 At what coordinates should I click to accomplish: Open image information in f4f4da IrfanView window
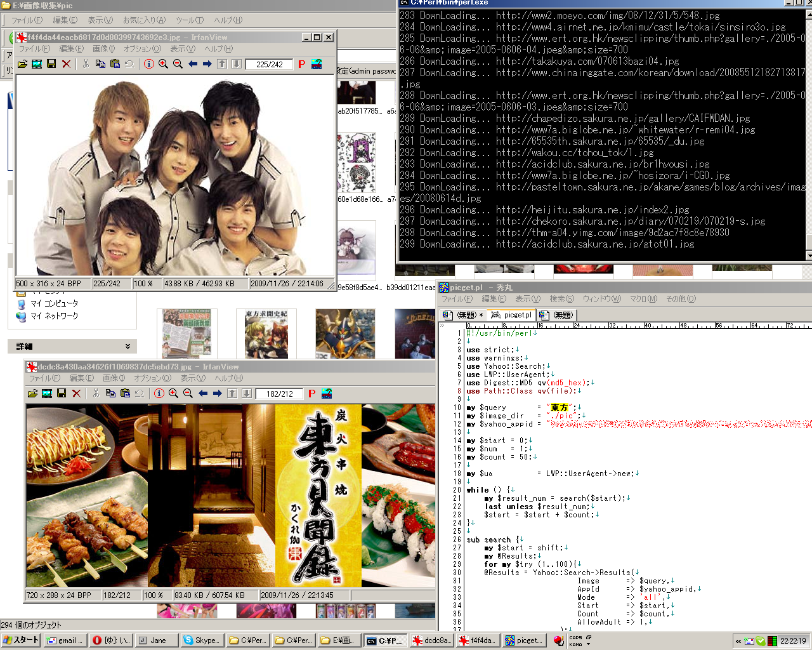pyautogui.click(x=148, y=64)
